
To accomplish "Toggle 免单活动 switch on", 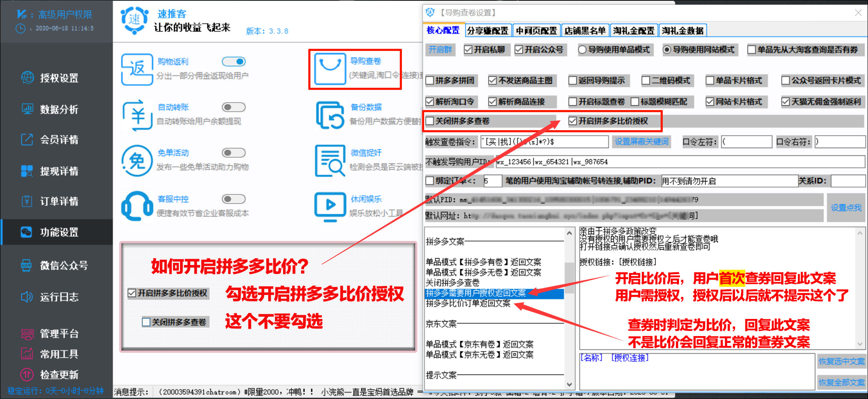I will coord(234,153).
